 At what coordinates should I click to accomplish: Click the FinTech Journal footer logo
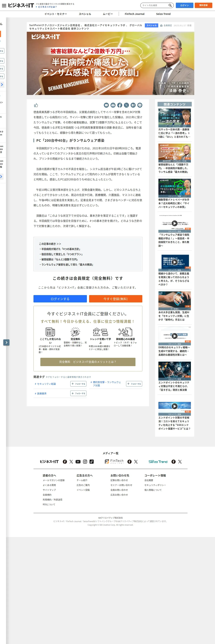[114, 461]
